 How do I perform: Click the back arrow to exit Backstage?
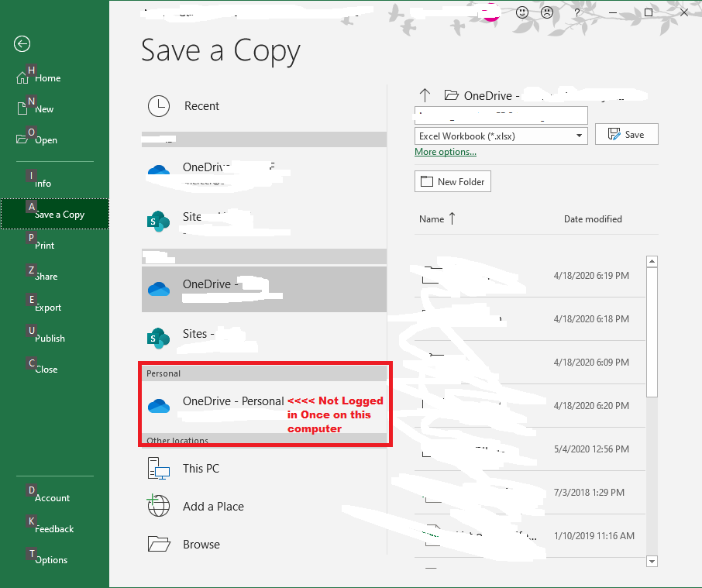22,44
